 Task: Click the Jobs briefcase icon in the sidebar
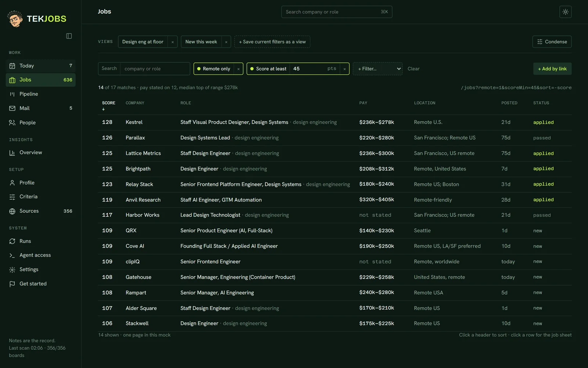tap(12, 80)
